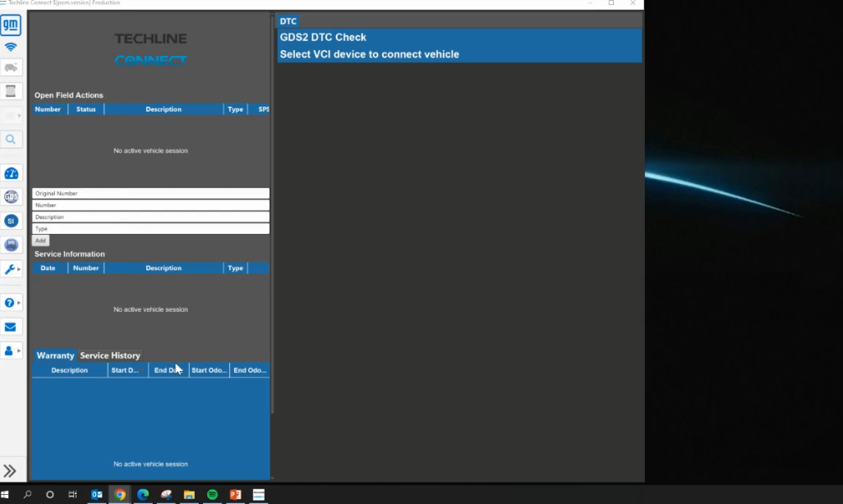843x504 pixels.
Task: Click the left panel vertical scrollbar
Action: (272, 214)
